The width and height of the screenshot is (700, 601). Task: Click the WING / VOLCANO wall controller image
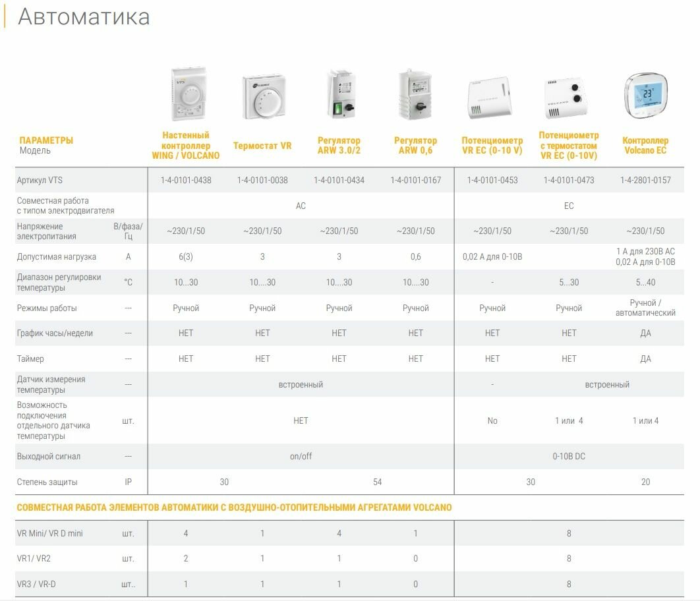[189, 94]
